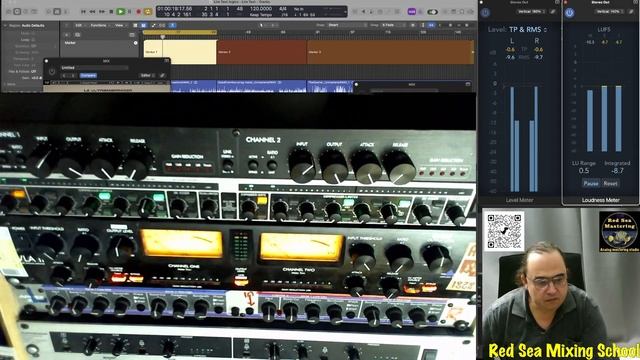Open the Untitled preset menu in the plug-in window
Screen dimensions: 640x360
[x=95, y=68]
